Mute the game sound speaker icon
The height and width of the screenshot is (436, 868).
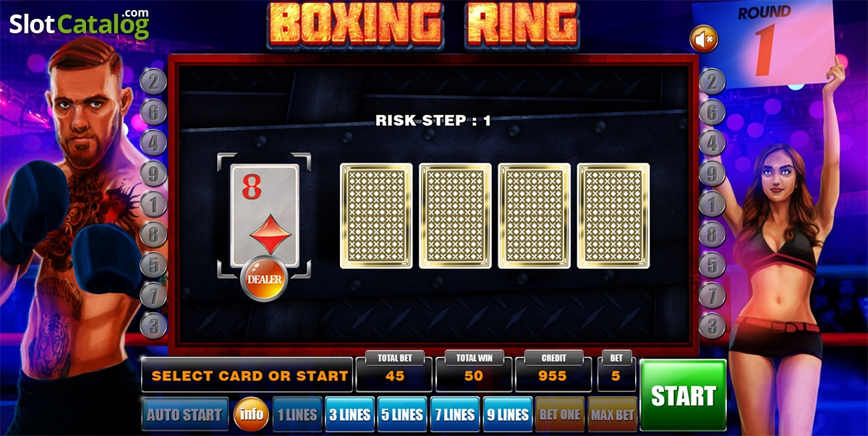point(703,39)
